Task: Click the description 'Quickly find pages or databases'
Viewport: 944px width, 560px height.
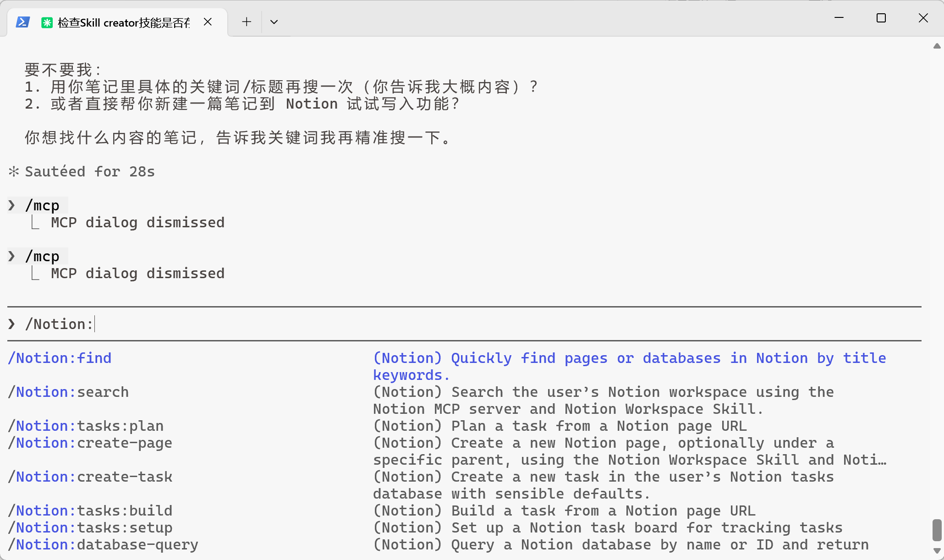Action: coord(630,366)
